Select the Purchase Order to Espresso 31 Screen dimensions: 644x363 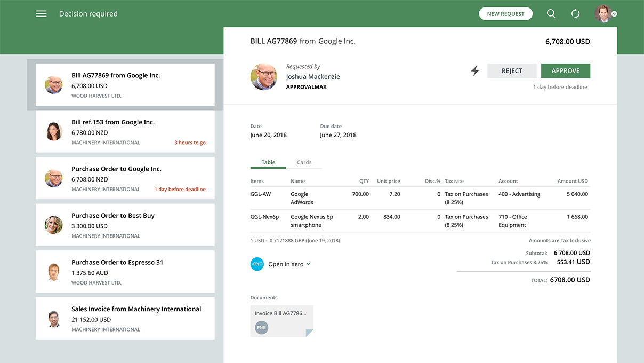pos(125,271)
